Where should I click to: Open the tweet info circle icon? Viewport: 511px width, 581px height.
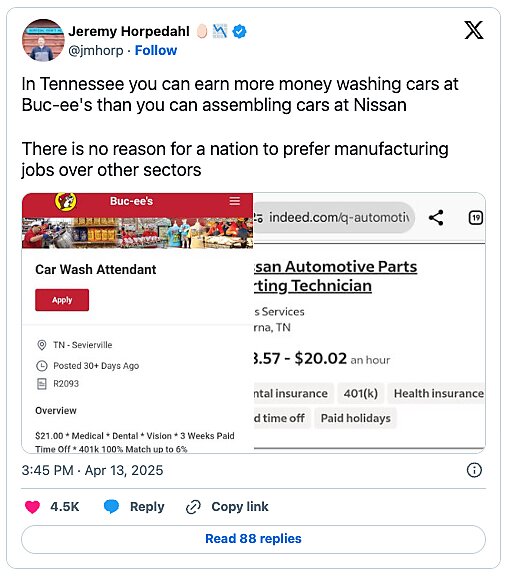[474, 470]
